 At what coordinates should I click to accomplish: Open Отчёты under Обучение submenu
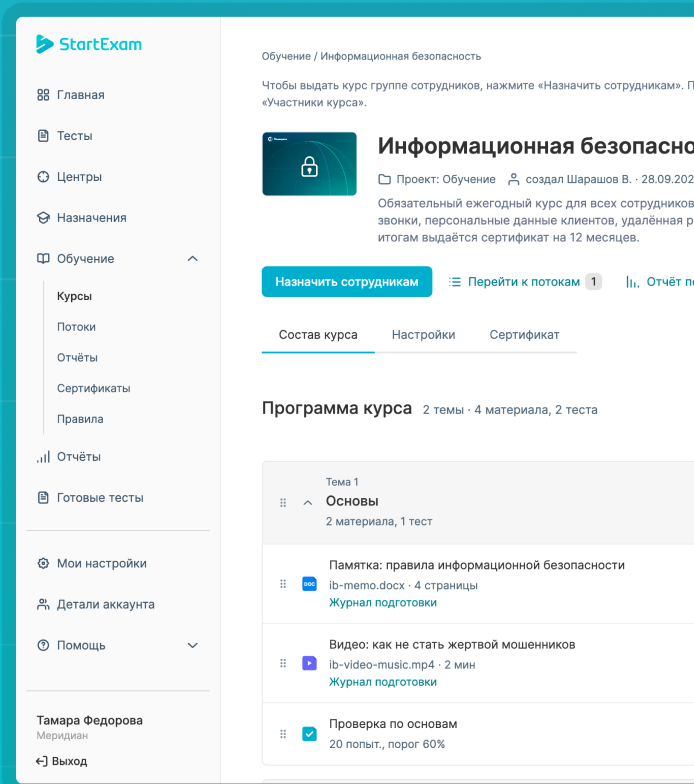(77, 358)
